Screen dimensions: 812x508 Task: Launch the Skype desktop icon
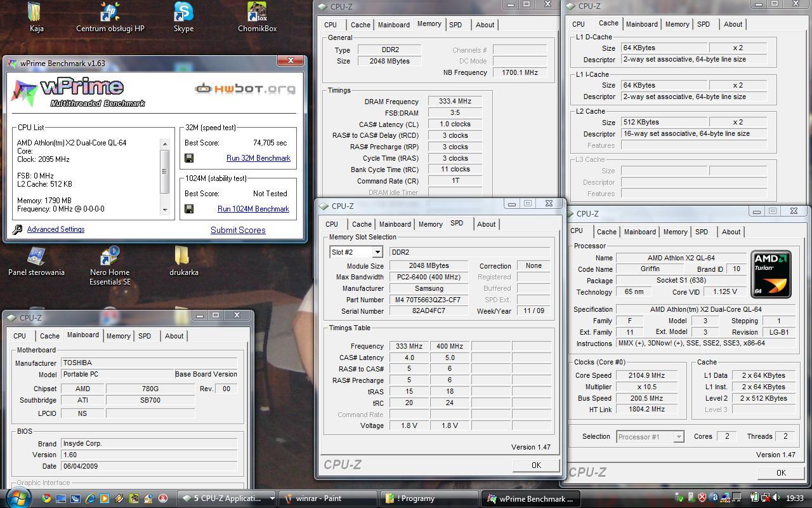click(x=183, y=13)
